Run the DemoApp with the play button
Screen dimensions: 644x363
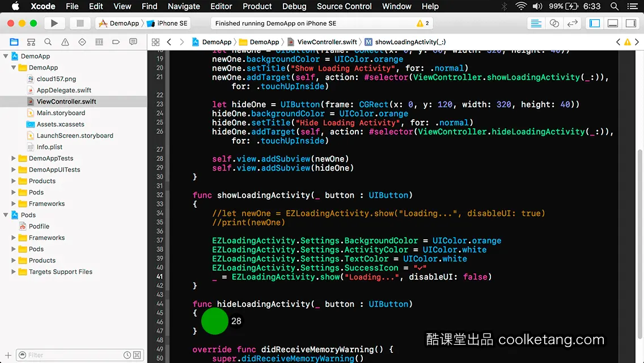click(54, 23)
